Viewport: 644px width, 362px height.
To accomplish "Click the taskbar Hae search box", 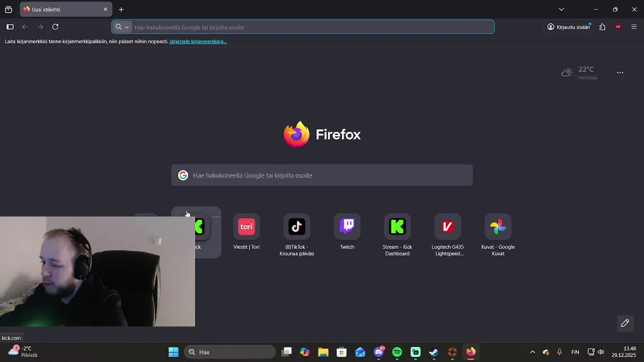I will tap(230, 352).
